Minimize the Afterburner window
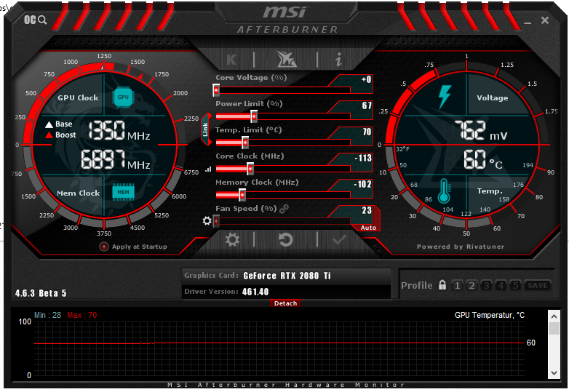The width and height of the screenshot is (569, 392). (x=528, y=22)
